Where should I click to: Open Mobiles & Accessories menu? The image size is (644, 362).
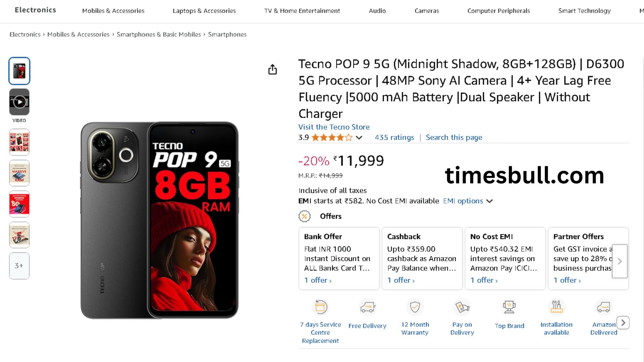(113, 11)
